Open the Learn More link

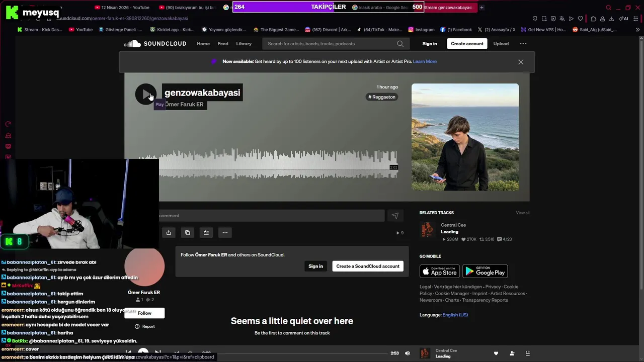425,61
